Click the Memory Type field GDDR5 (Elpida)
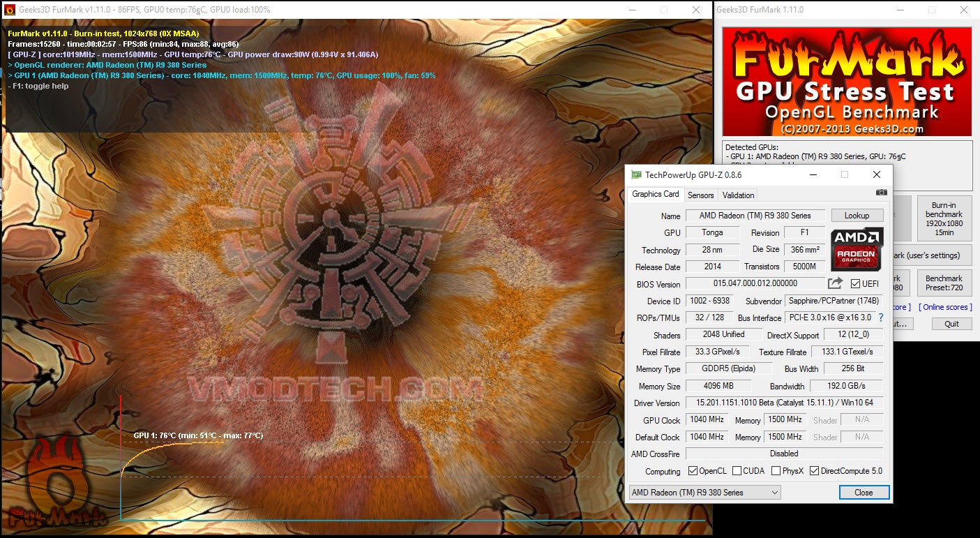The width and height of the screenshot is (980, 538). point(729,368)
